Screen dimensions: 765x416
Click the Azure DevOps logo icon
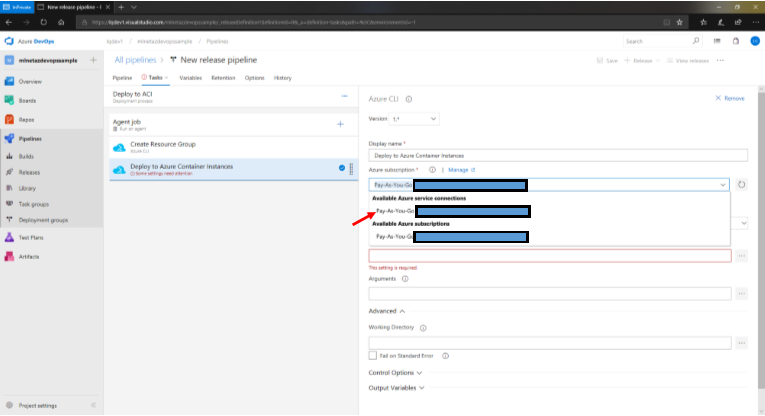pos(9,42)
